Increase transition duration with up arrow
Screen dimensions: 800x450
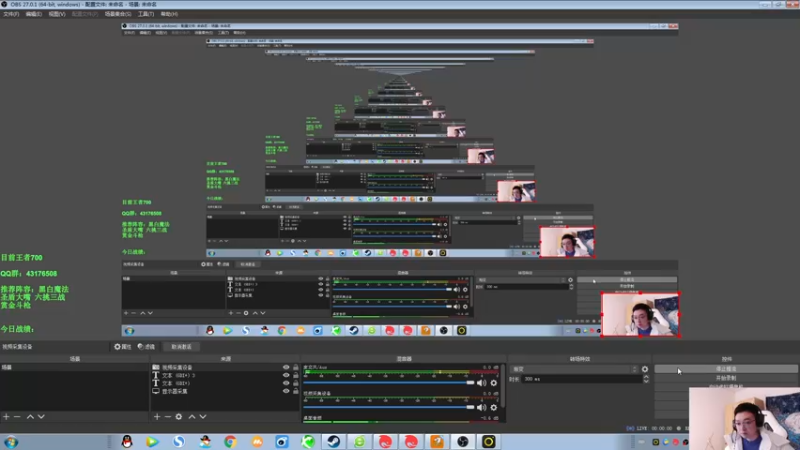click(x=646, y=377)
